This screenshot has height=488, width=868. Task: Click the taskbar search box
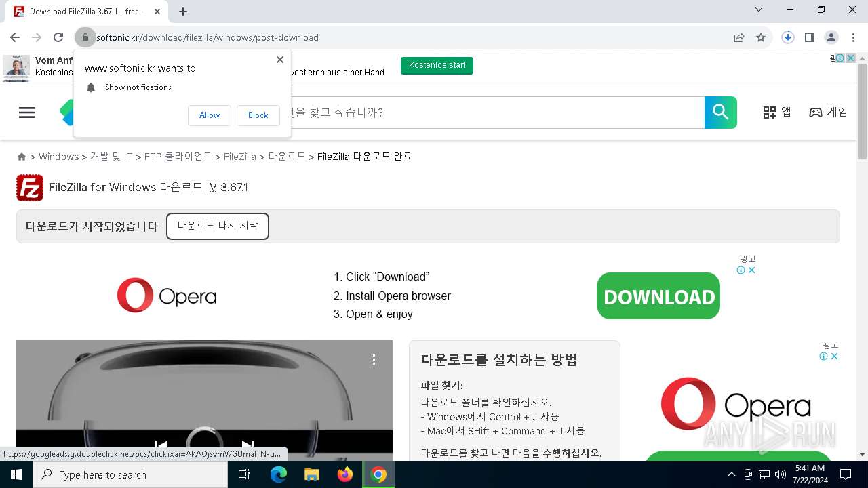(x=130, y=474)
